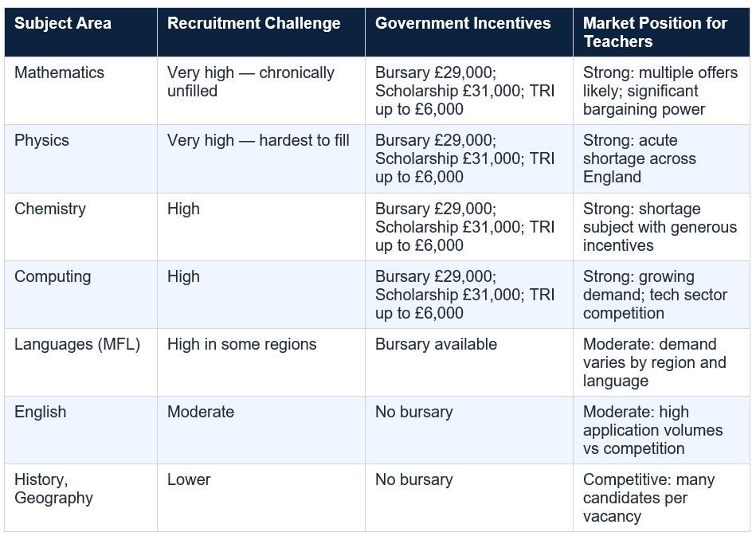This screenshot has height=536, width=756.
Task: Click the 'hardest to fill' cell
Action: click(x=261, y=159)
